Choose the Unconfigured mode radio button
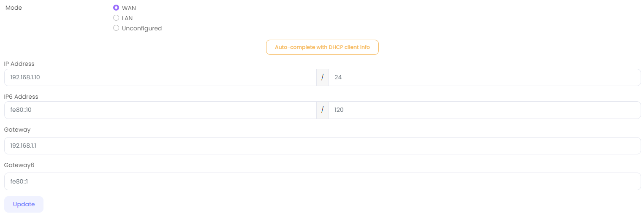 coord(116,28)
